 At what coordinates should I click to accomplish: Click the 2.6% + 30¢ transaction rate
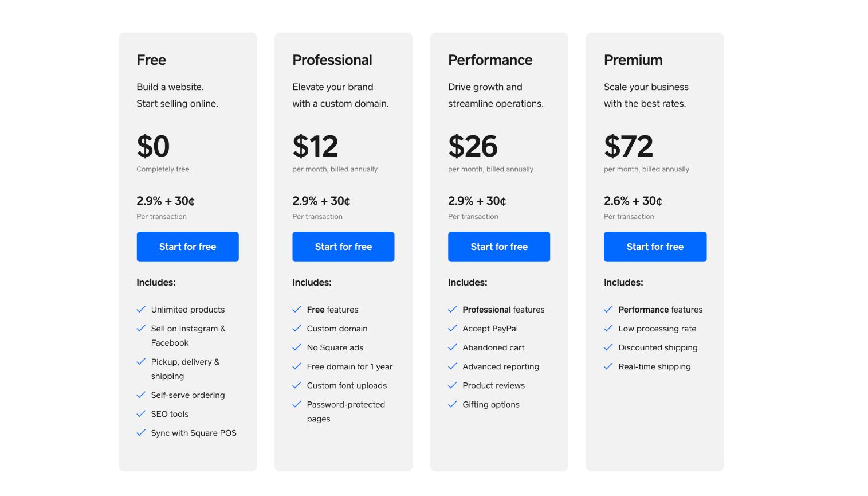(x=633, y=201)
